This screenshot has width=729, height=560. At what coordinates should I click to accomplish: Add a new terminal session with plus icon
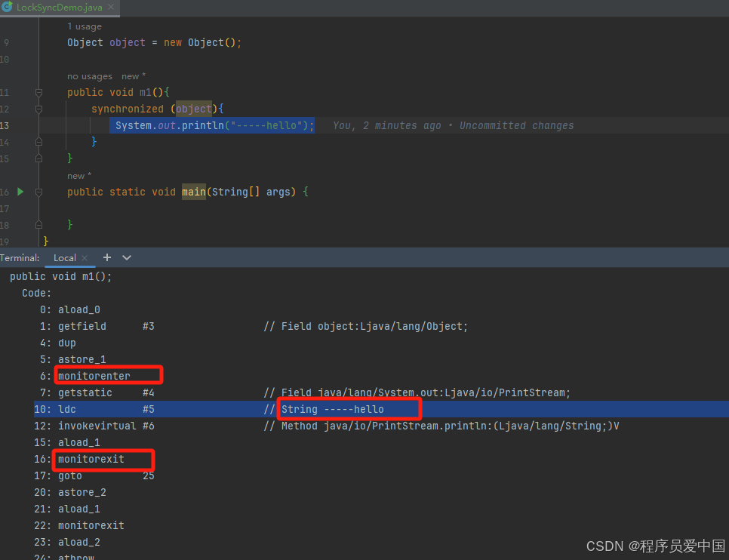pos(107,257)
